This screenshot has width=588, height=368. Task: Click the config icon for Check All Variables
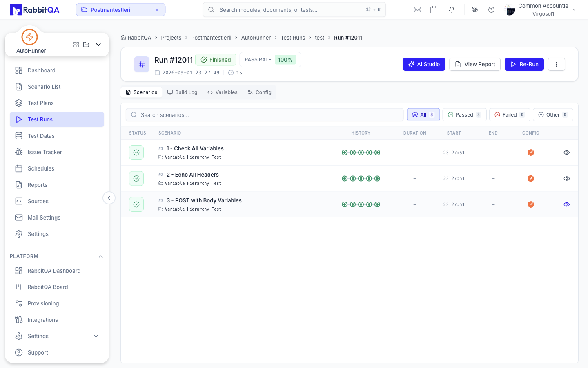pyautogui.click(x=531, y=153)
